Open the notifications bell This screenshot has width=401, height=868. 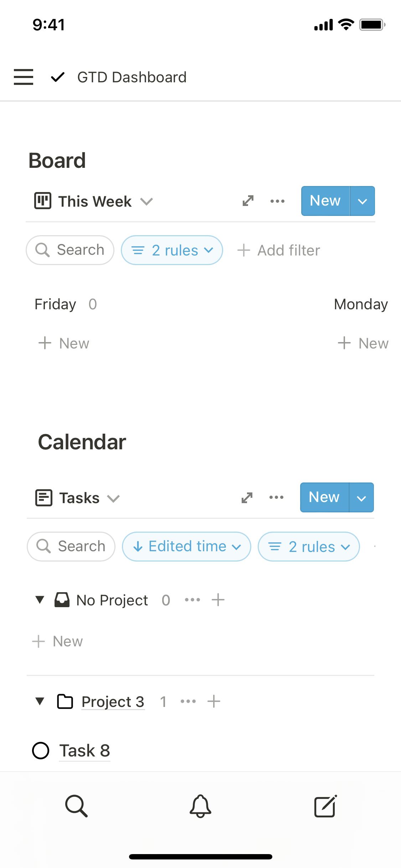coord(200,806)
